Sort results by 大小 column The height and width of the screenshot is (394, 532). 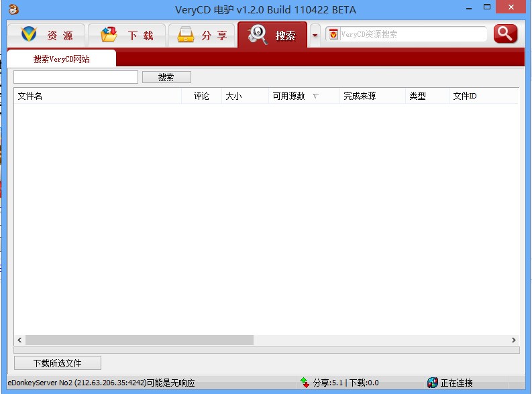point(246,96)
